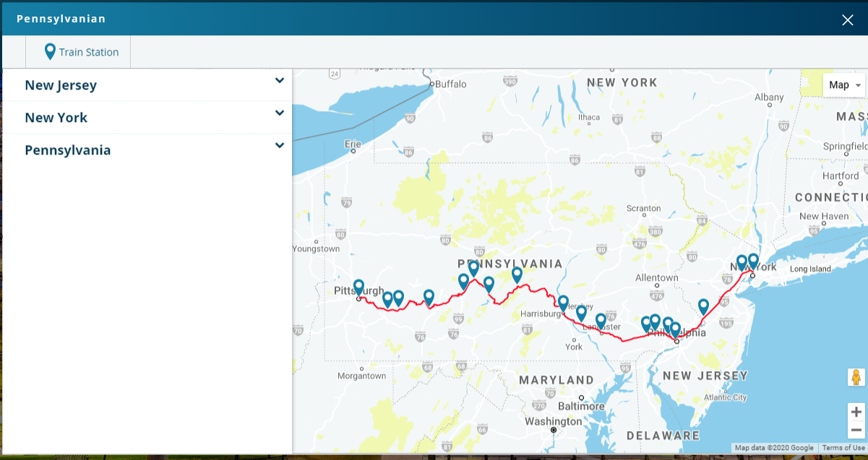Zoom out on the map
Image resolution: width=868 pixels, height=460 pixels.
[856, 430]
